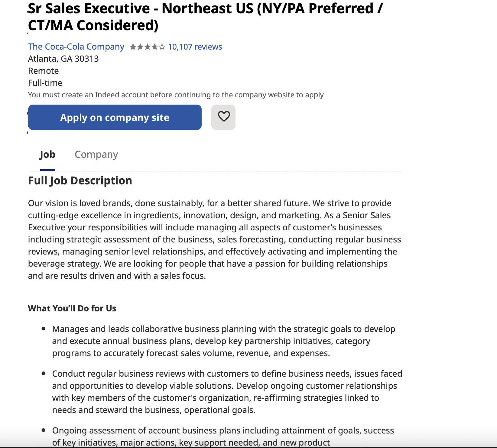Select the Job tab
497x448 pixels.
pos(47,154)
